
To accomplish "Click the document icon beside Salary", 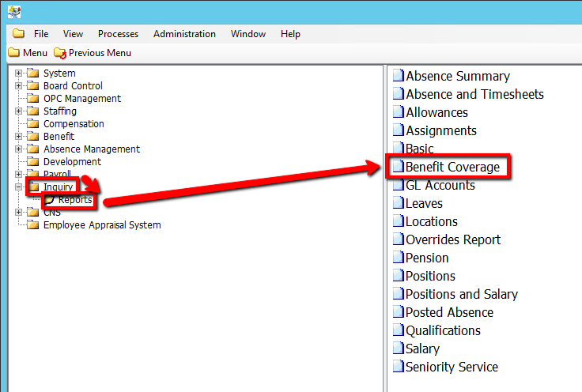I will tap(399, 349).
